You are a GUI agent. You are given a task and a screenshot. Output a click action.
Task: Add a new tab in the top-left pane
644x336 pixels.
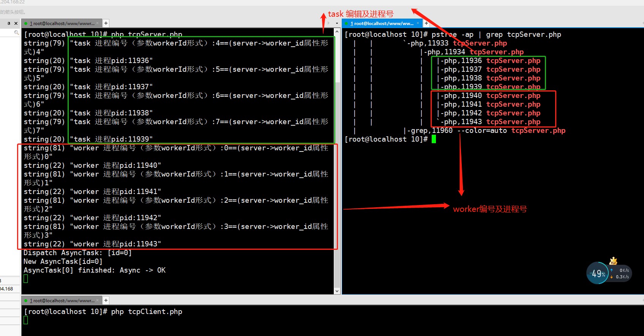tap(106, 23)
